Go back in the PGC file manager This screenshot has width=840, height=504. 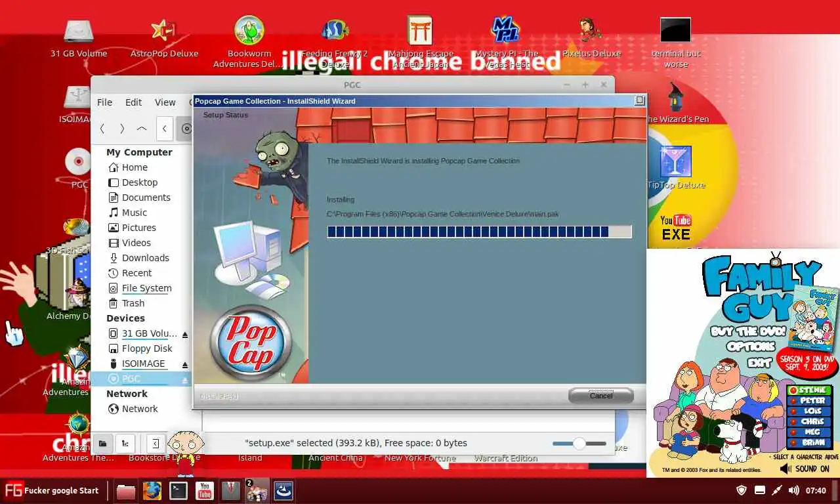(x=102, y=129)
